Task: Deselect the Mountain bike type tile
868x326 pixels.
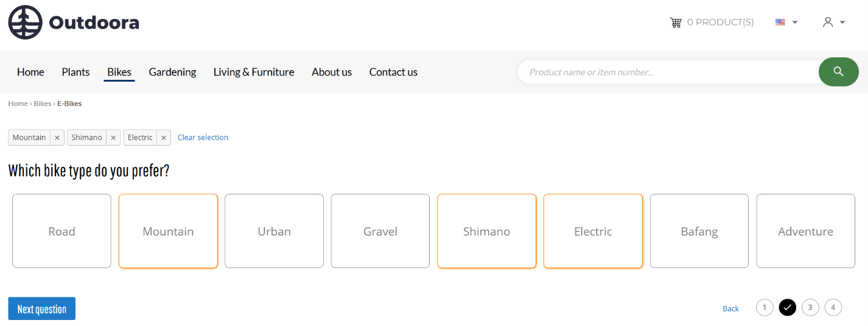Action: (168, 231)
